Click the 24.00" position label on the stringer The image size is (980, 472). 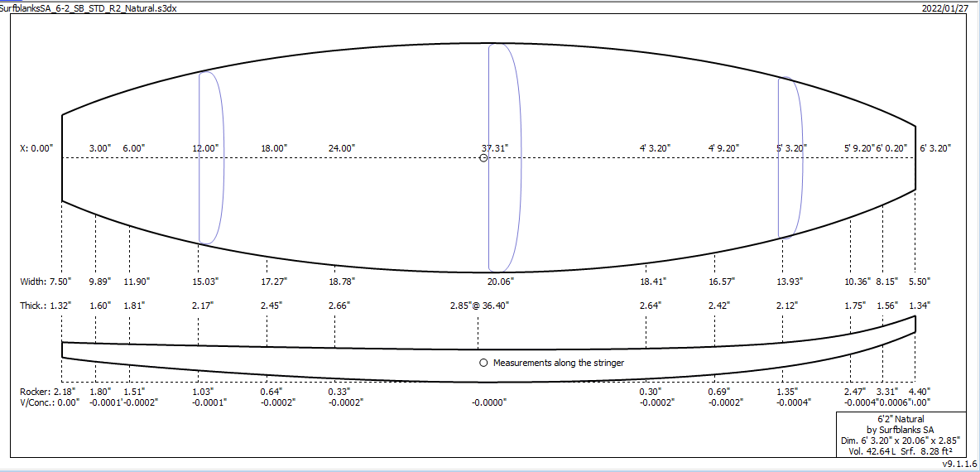coord(341,148)
